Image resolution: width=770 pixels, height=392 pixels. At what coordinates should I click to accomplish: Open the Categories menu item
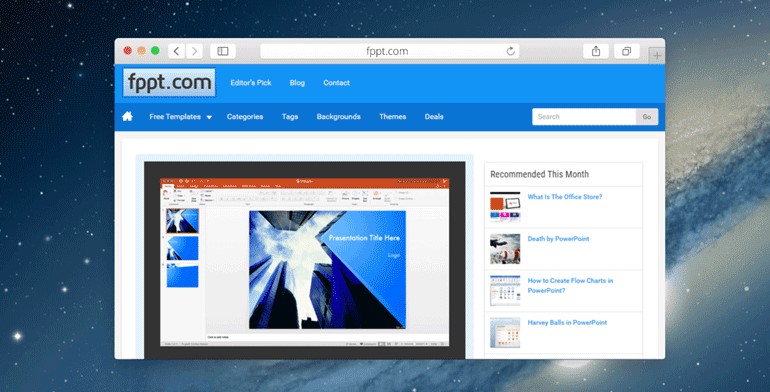245,116
